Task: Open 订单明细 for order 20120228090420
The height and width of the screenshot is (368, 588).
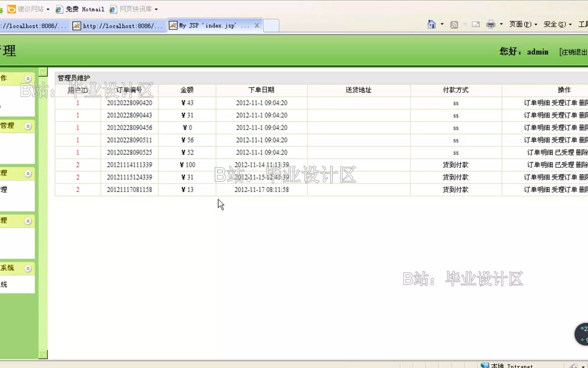Action: click(x=537, y=103)
